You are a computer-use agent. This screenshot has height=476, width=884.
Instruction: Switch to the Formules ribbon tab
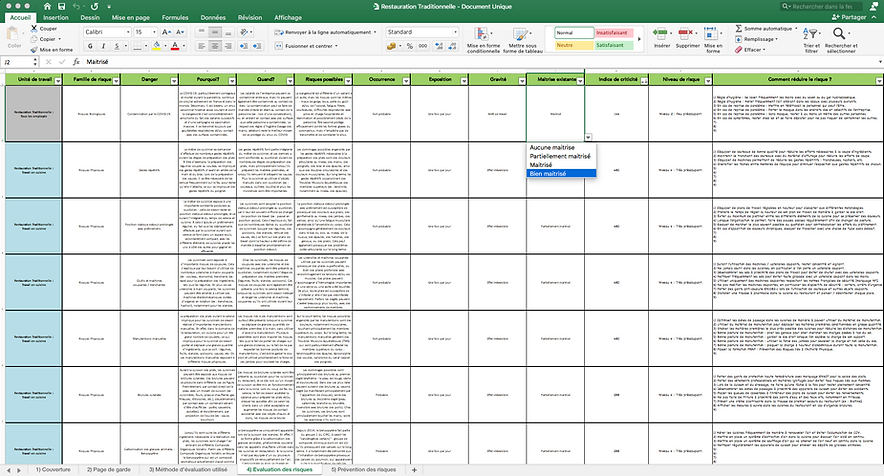coord(175,17)
